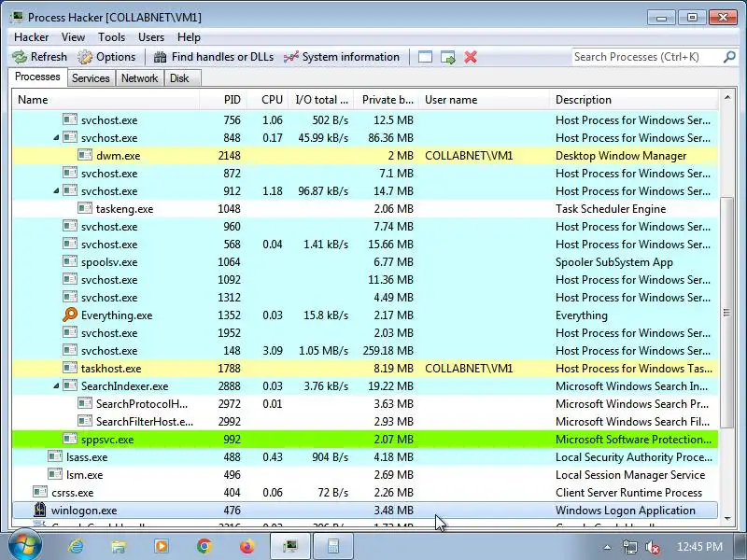
Task: Sort by the CPU column header
Action: [x=267, y=100]
